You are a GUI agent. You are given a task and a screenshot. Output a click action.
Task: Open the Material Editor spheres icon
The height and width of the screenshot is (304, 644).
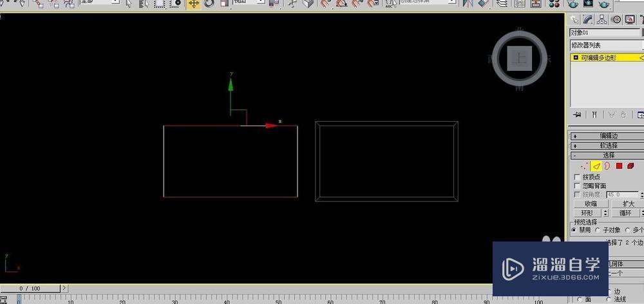tap(554, 4)
